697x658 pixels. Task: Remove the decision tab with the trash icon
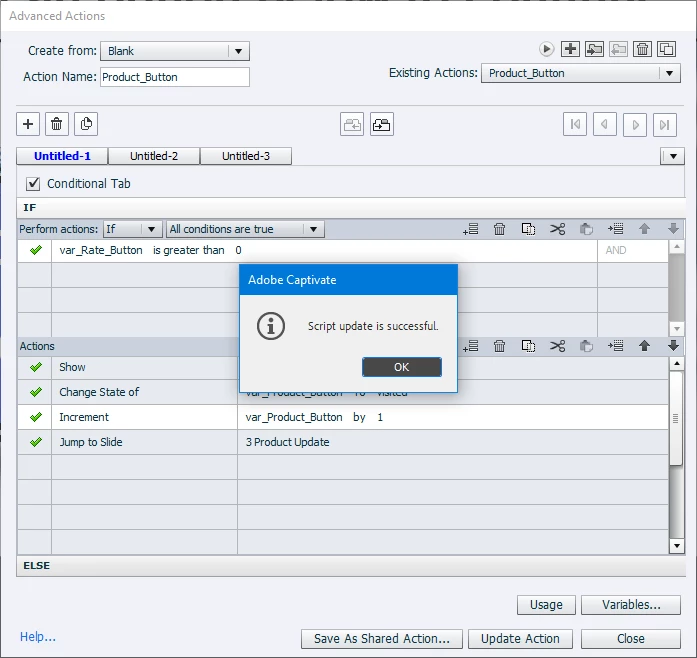tap(56, 124)
